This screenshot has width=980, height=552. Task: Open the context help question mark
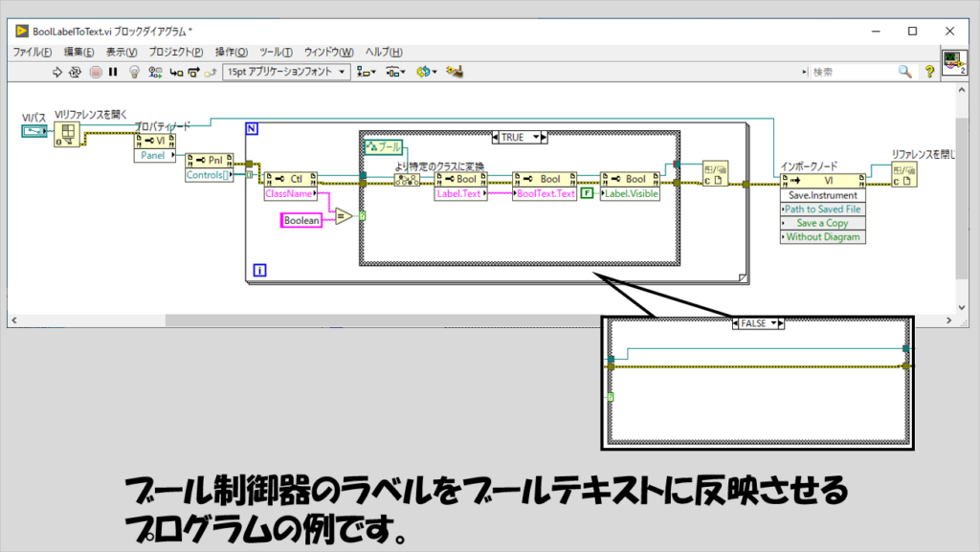928,72
